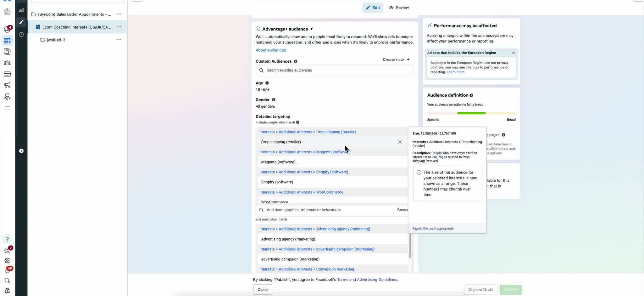Click the pencil edit icon in dark strip
The height and width of the screenshot is (296, 644).
[21, 22]
